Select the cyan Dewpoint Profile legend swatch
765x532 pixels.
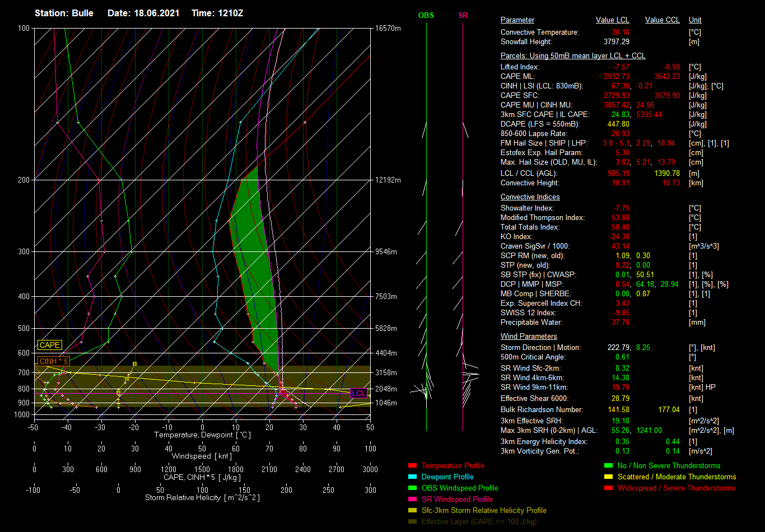click(x=413, y=477)
